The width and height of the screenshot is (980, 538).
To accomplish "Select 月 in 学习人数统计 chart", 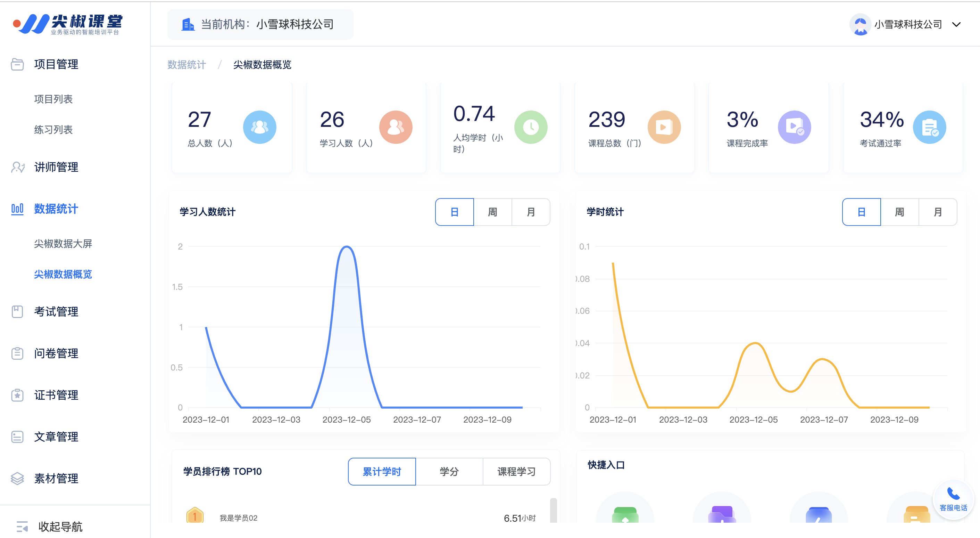I will [531, 212].
